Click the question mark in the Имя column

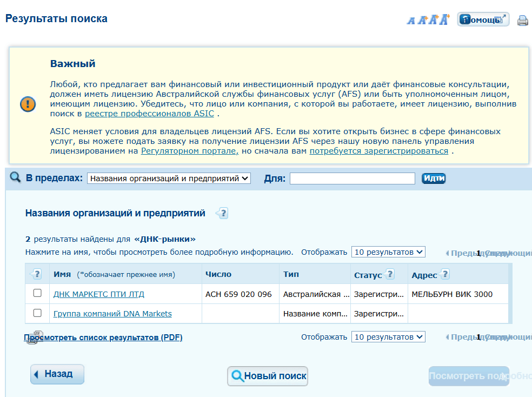pyautogui.click(x=36, y=274)
